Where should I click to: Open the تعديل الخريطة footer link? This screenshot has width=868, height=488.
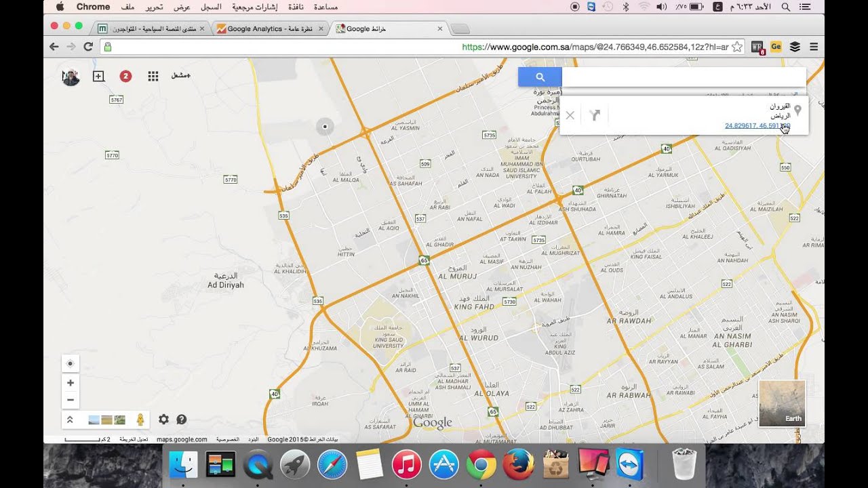pos(134,439)
